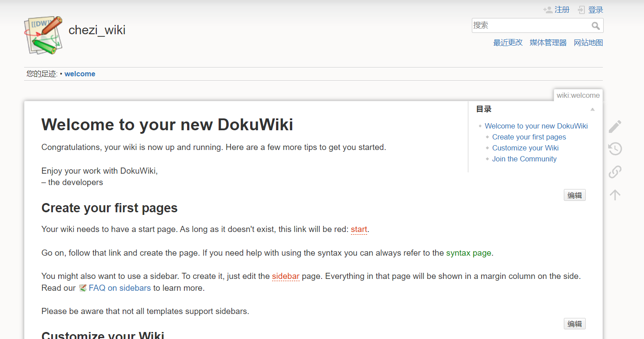Click the back to top arrow icon
This screenshot has height=339, width=644.
tap(615, 195)
